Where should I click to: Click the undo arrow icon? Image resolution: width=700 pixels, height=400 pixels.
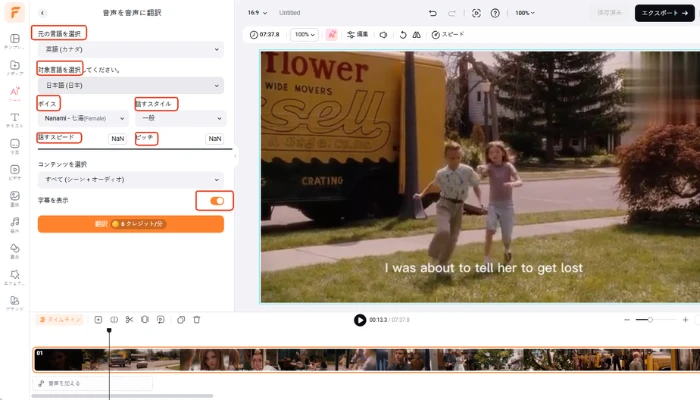tap(432, 13)
